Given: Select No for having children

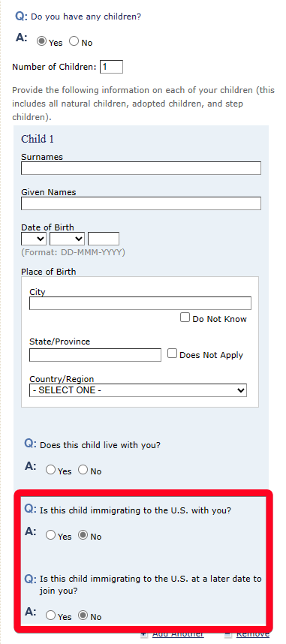Looking at the screenshot, I should (74, 41).
